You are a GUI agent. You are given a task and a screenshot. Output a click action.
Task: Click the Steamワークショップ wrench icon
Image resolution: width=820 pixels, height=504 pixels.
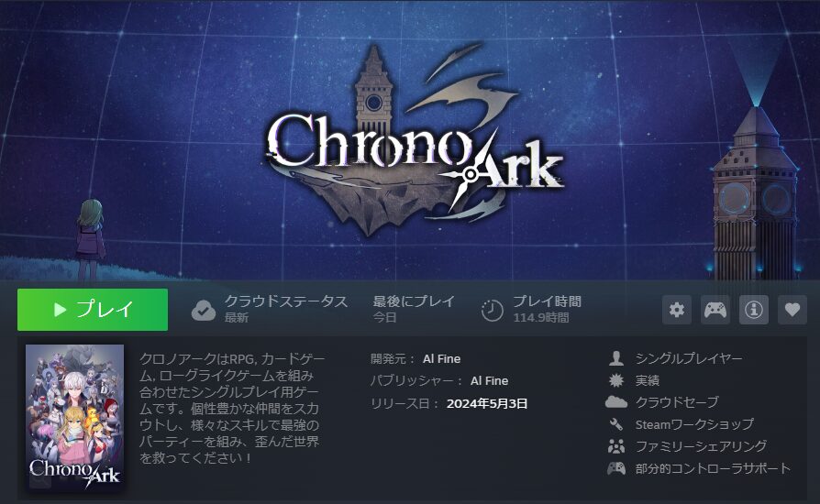[x=616, y=424]
